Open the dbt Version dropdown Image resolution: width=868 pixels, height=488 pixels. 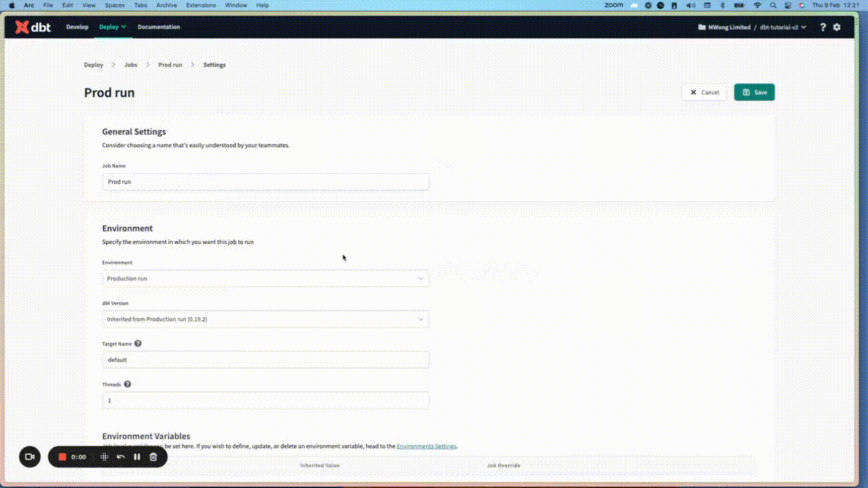(264, 319)
